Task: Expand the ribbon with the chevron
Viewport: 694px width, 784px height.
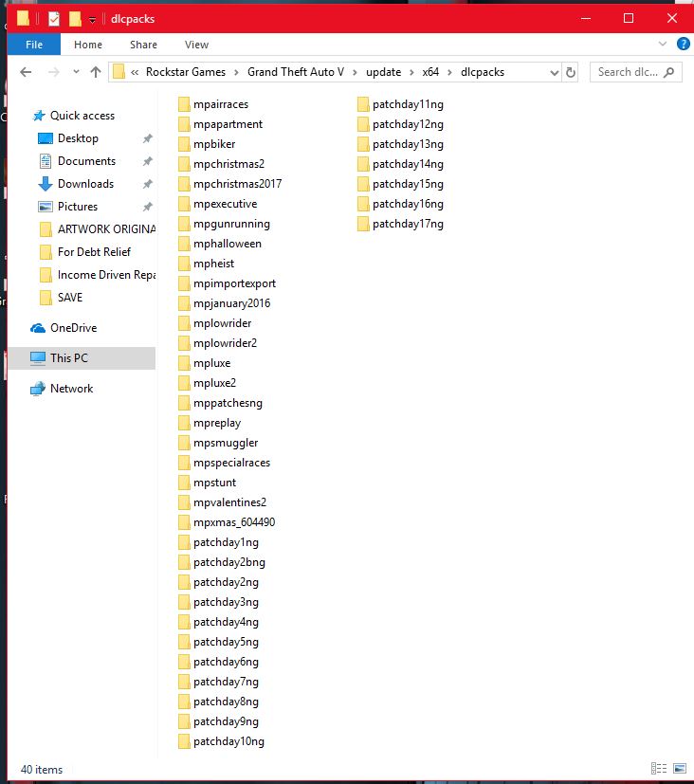Action: pyautogui.click(x=663, y=44)
